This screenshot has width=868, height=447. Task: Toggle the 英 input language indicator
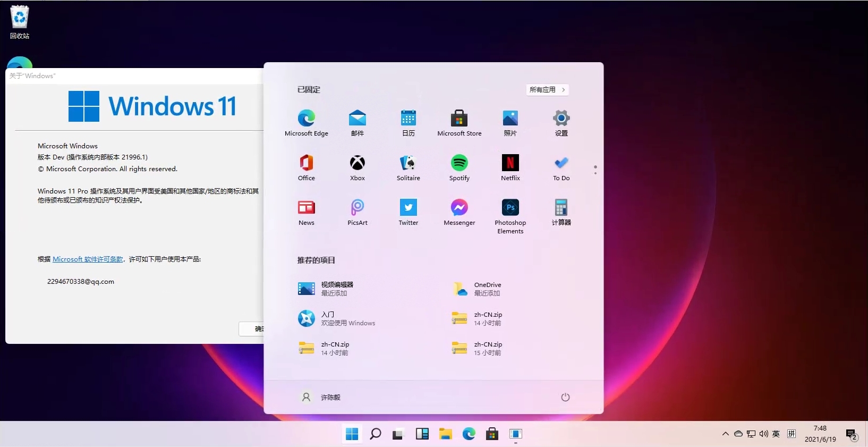click(776, 434)
